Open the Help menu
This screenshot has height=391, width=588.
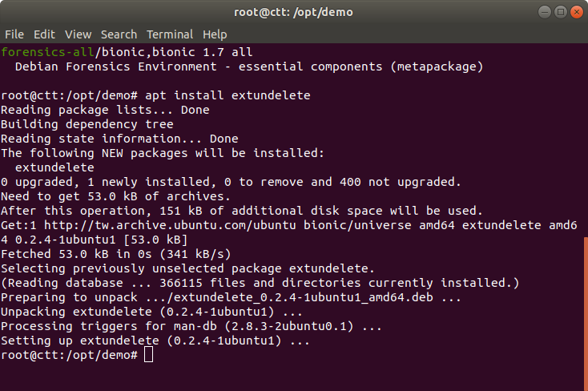click(x=215, y=34)
